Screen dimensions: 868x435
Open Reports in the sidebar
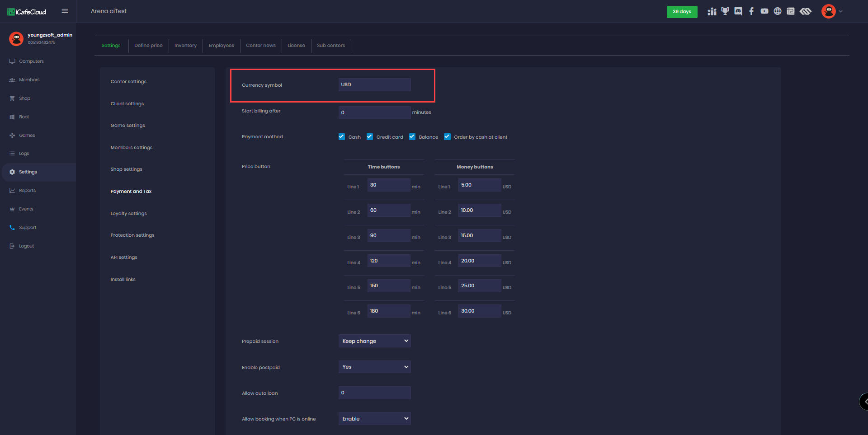pyautogui.click(x=27, y=191)
